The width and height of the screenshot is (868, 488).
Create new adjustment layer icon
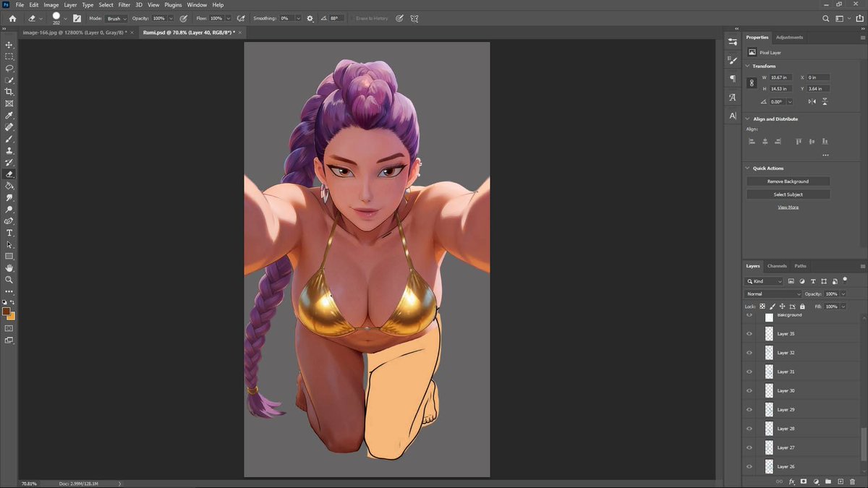click(816, 481)
